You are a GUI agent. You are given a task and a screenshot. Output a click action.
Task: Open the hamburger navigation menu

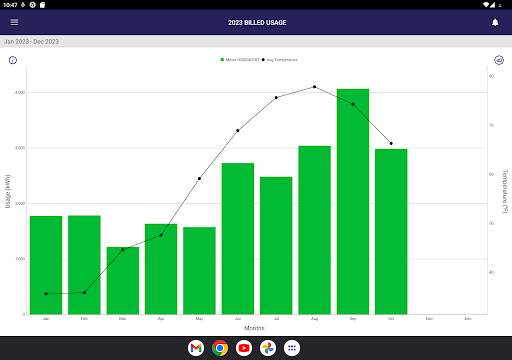coord(14,22)
